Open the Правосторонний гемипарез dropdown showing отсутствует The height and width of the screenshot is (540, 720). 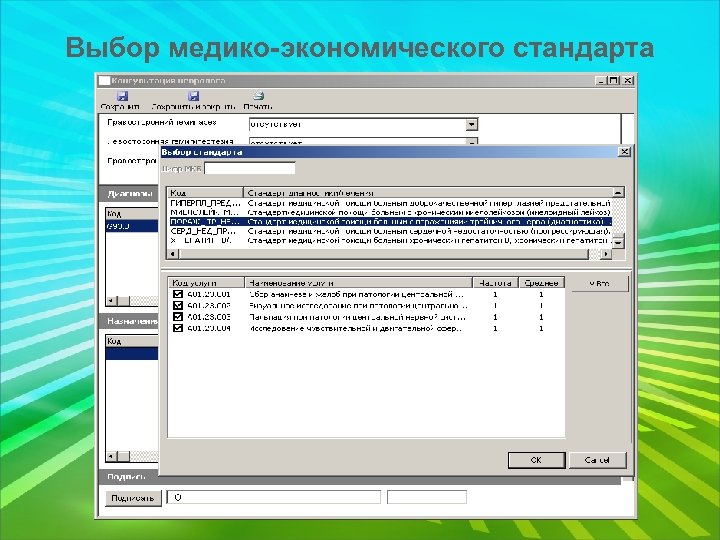click(x=471, y=124)
